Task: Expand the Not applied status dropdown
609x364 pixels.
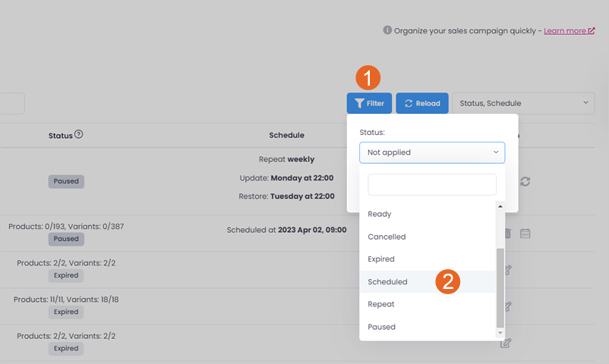Action: 432,152
